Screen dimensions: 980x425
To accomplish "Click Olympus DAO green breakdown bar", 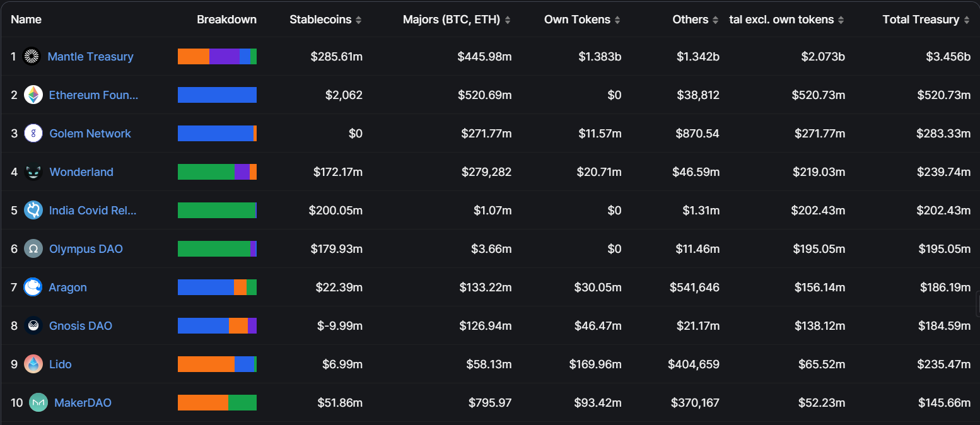I will (214, 249).
